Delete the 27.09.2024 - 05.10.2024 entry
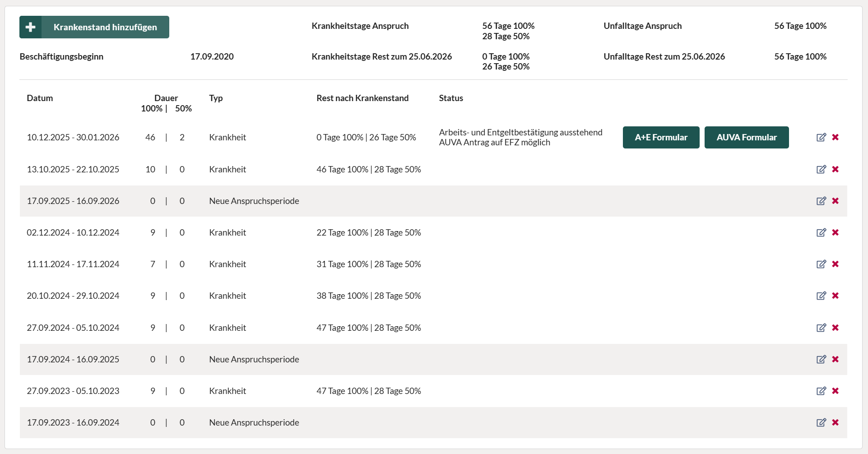This screenshot has width=868, height=454. pyautogui.click(x=836, y=328)
